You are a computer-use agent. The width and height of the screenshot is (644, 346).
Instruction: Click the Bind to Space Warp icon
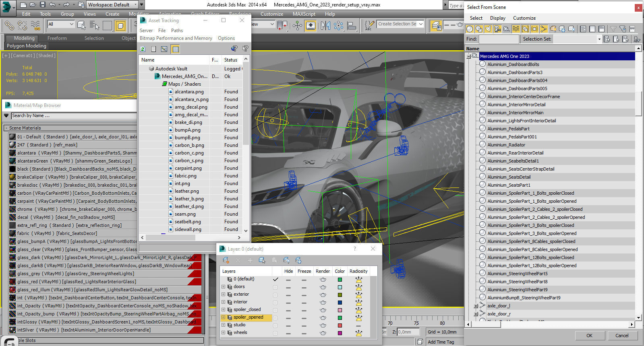click(x=35, y=25)
